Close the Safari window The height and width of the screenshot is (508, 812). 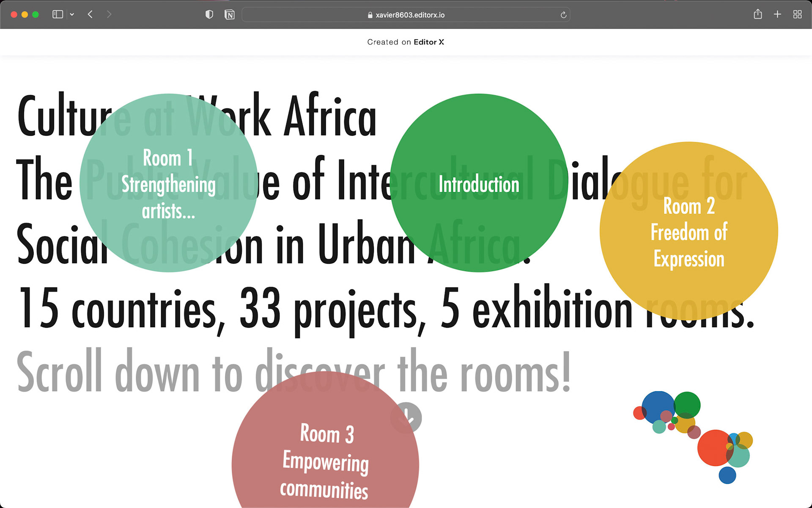pyautogui.click(x=14, y=14)
